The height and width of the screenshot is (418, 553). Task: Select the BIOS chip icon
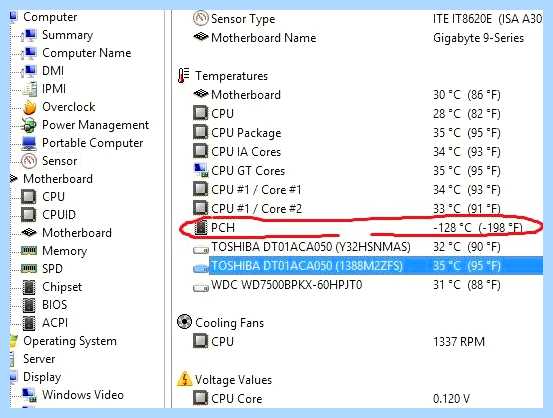(29, 305)
